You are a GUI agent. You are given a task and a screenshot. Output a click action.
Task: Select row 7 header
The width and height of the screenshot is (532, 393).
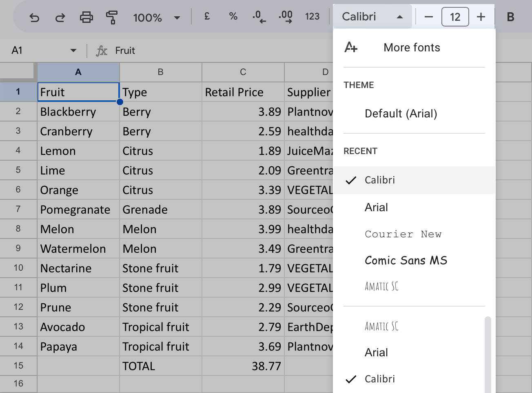pos(18,209)
